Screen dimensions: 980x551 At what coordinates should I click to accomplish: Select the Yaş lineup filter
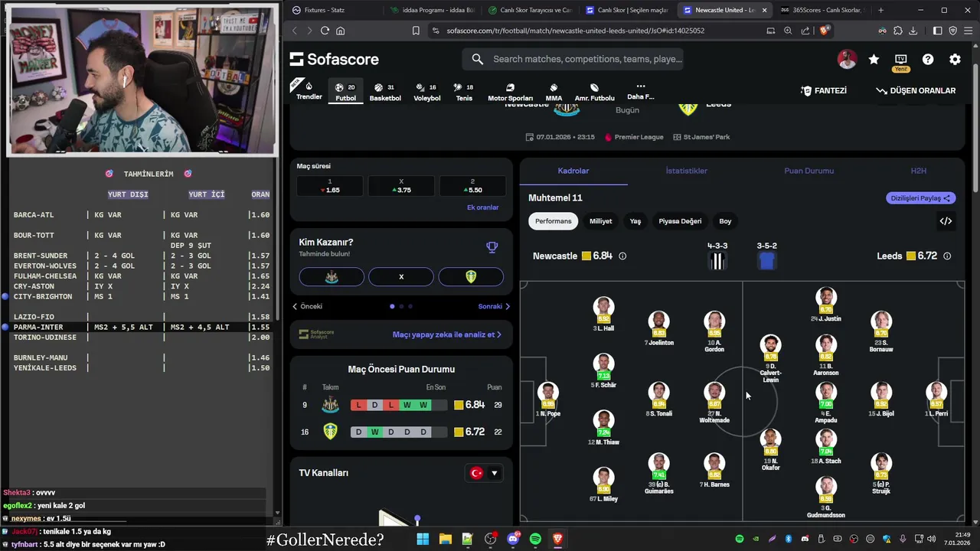(635, 221)
